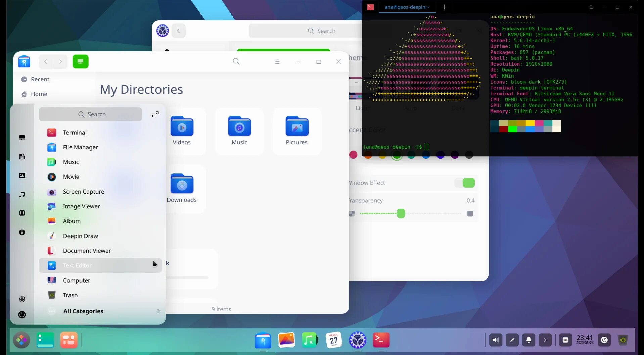Launch Deepin Draw from launcher
This screenshot has width=644, height=355.
[100, 236]
